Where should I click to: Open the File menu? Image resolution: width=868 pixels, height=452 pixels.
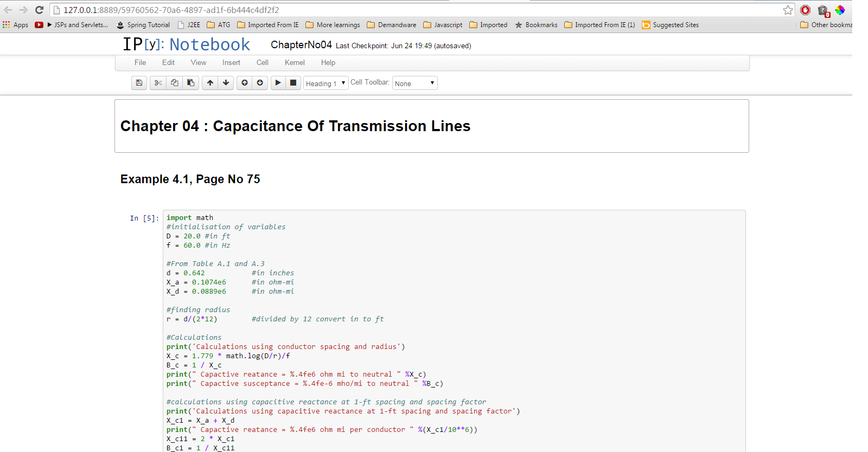pyautogui.click(x=140, y=63)
